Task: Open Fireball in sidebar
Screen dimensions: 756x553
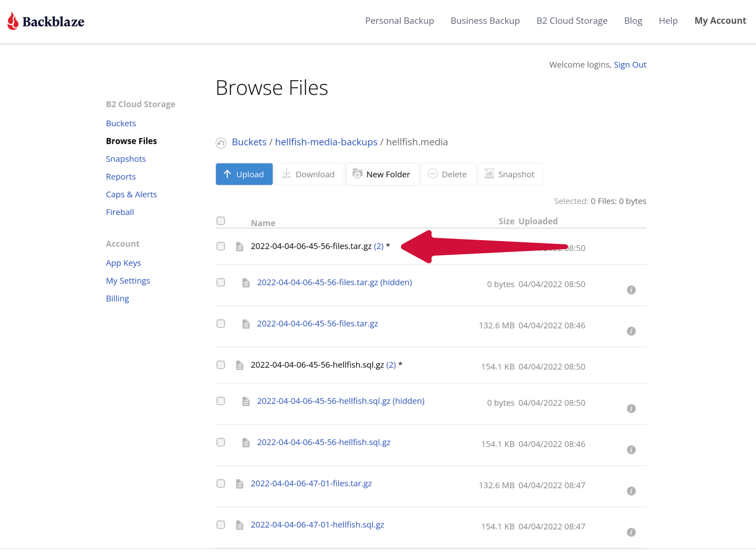Action: pos(120,212)
